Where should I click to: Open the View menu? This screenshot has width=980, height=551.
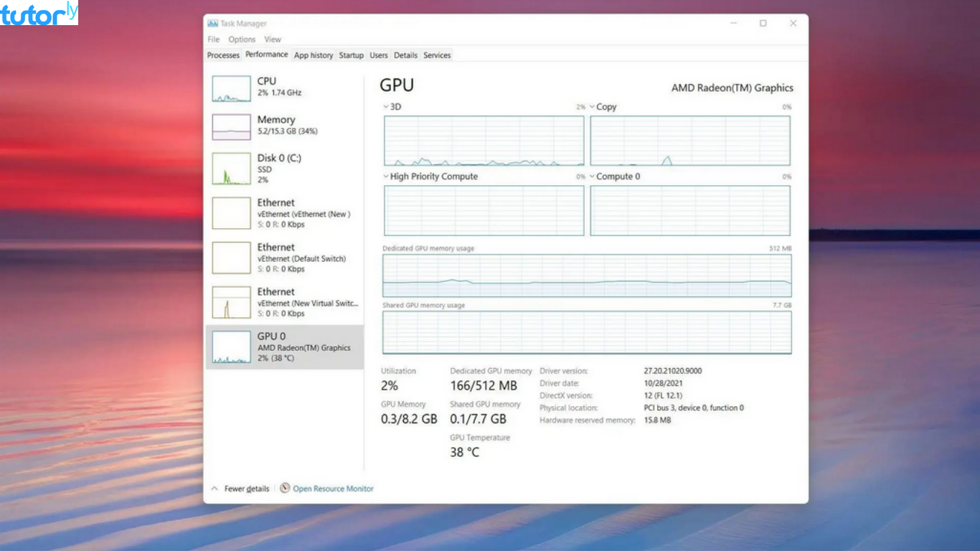click(272, 39)
